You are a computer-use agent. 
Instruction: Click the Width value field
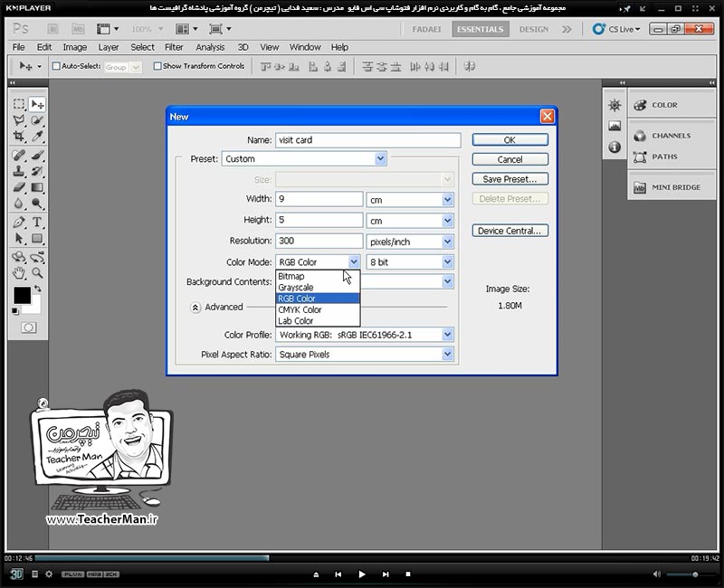(319, 199)
